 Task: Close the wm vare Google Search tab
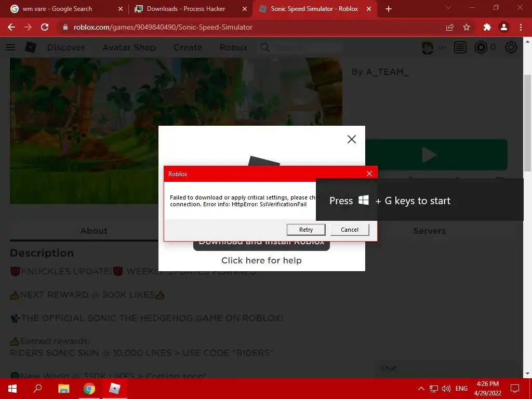click(121, 9)
